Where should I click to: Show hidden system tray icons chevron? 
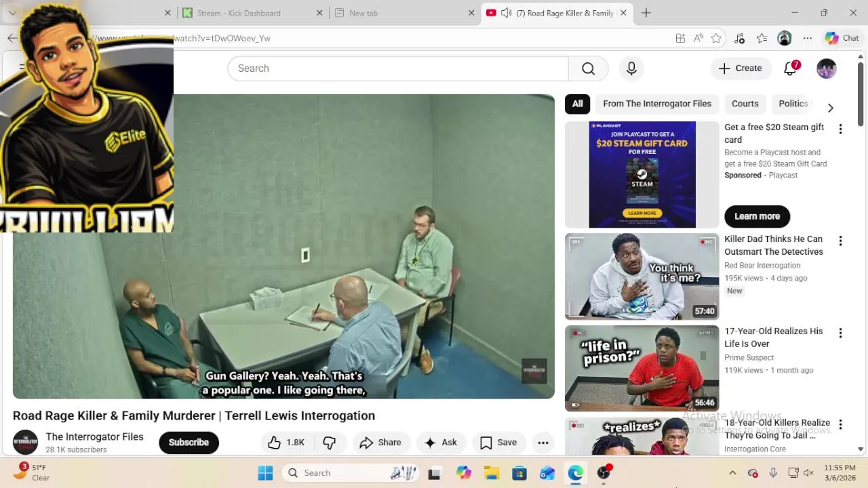pos(732,473)
